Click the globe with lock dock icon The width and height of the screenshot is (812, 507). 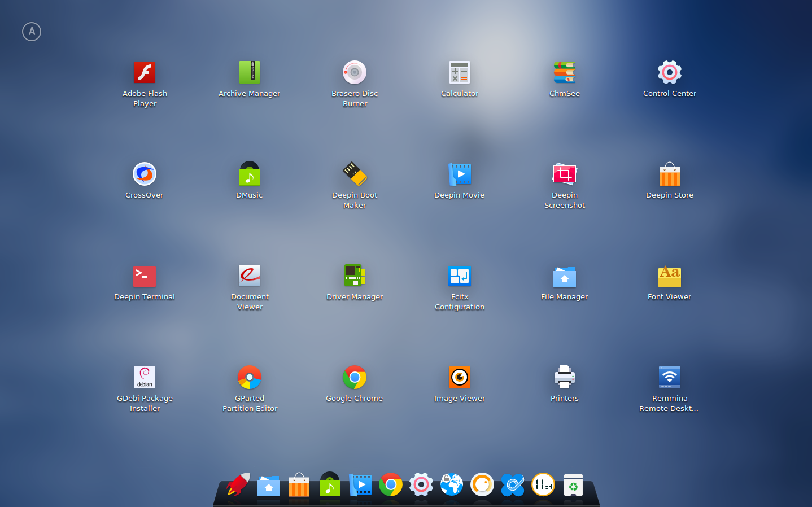point(452,485)
